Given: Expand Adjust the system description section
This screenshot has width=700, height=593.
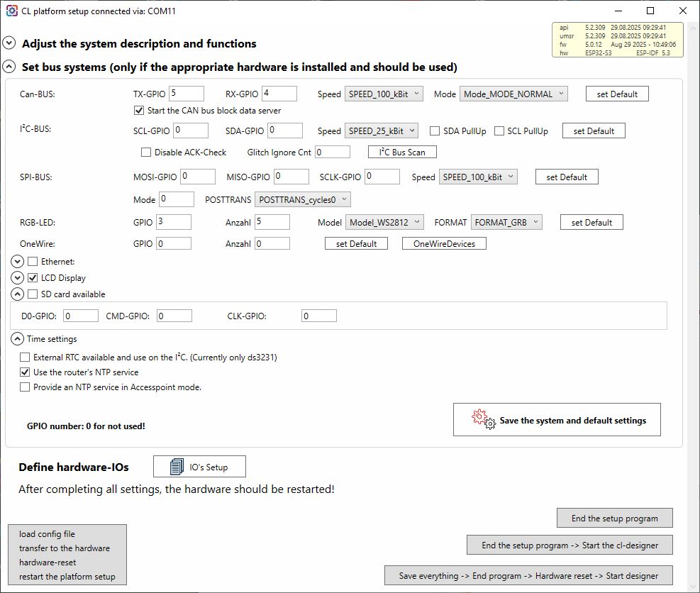Looking at the screenshot, I should point(9,43).
